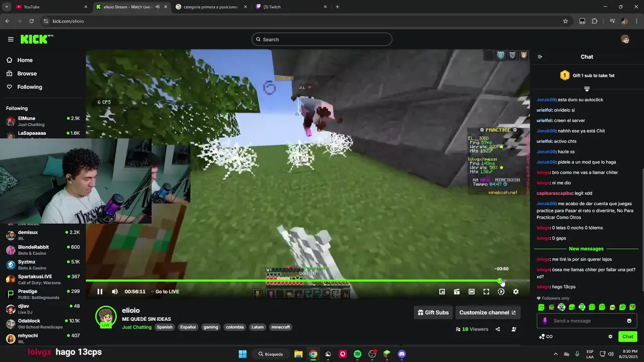644x362 pixels.
Task: Switch to YouTube browser tab
Action: 52,7
